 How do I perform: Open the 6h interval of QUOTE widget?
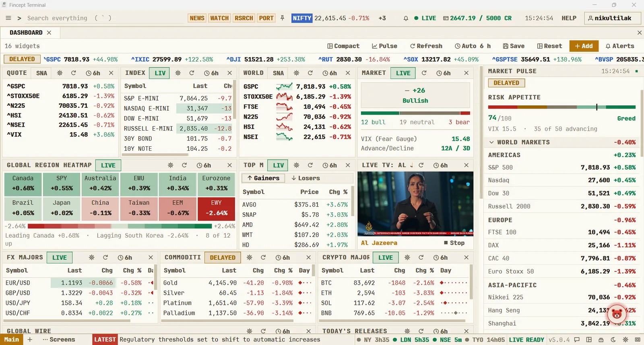tap(93, 73)
